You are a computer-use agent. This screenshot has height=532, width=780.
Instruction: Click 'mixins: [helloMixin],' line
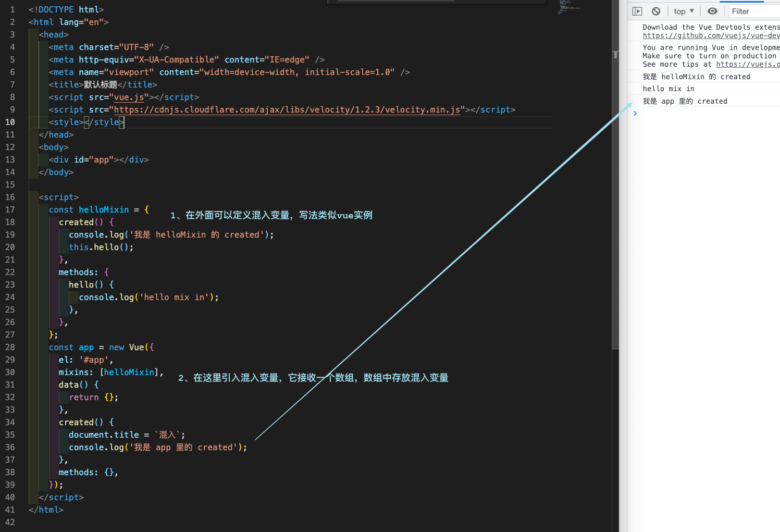click(112, 372)
